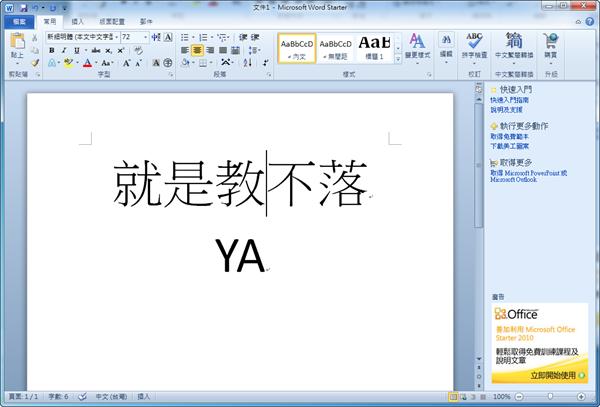Click the Format Painter brush icon
The width and height of the screenshot is (600, 407).
(36, 63)
